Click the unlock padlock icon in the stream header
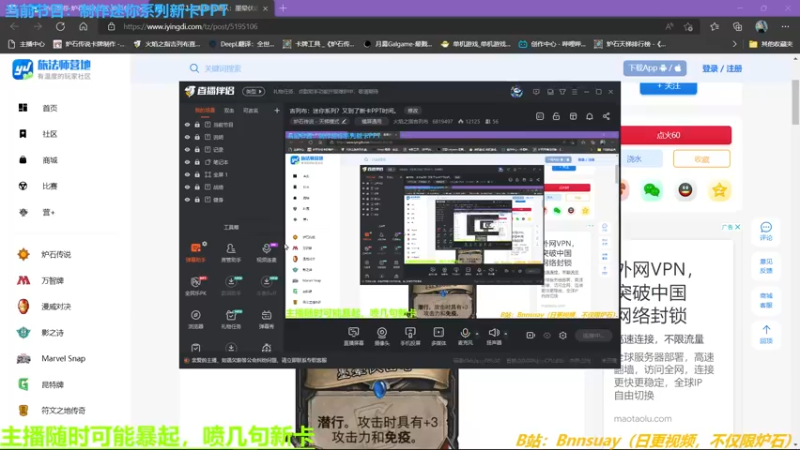800x450 pixels. coord(556,116)
